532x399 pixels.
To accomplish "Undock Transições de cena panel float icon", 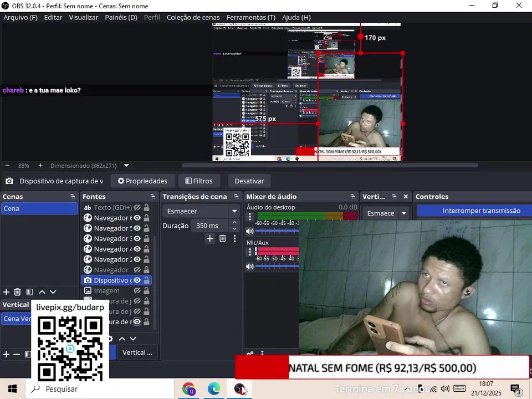I will (x=237, y=196).
